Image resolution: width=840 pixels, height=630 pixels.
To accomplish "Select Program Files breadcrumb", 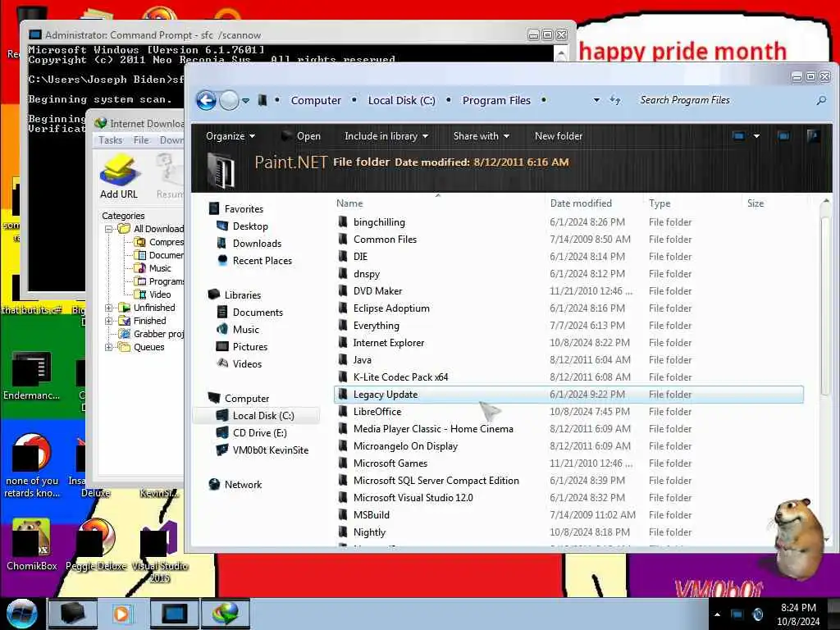I will pos(496,100).
